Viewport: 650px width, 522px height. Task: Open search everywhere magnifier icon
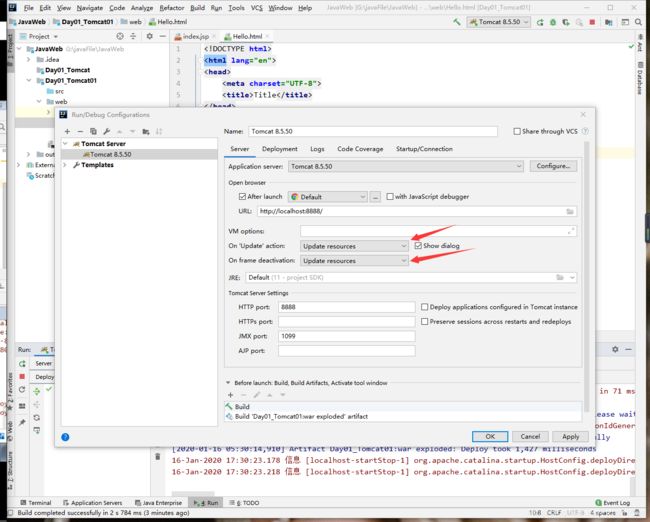[638, 22]
